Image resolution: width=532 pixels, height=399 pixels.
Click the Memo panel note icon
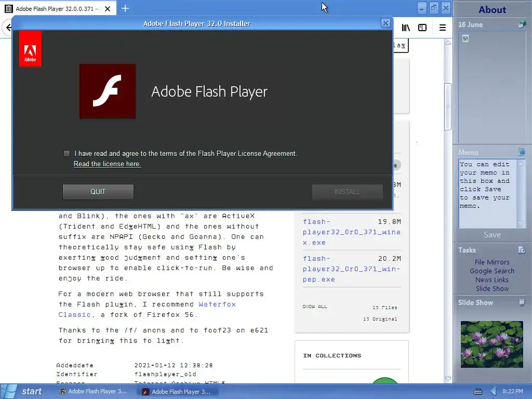522,152
